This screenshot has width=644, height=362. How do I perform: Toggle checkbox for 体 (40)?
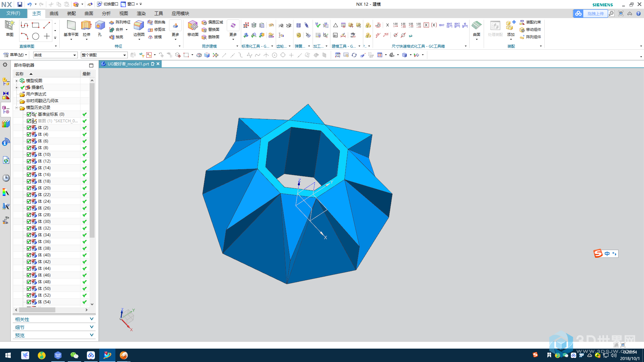pyautogui.click(x=29, y=255)
